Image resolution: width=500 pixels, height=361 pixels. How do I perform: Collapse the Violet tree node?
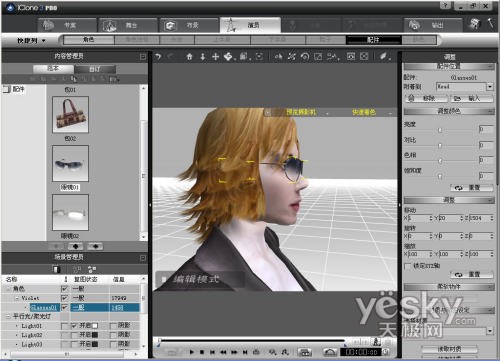(17, 298)
